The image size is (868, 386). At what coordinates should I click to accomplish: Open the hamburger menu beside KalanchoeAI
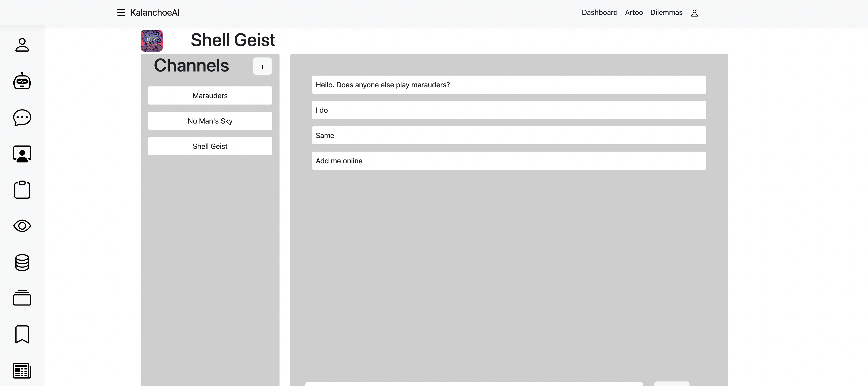tap(121, 12)
